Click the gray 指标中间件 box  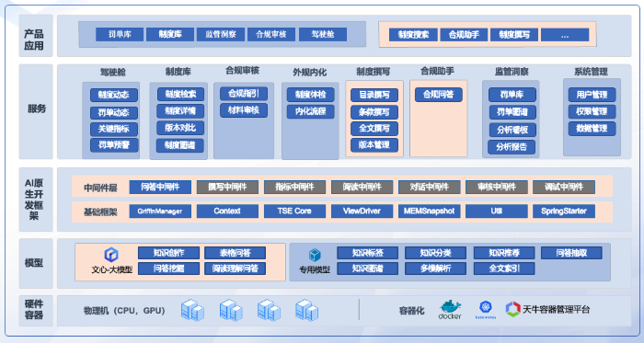click(295, 187)
